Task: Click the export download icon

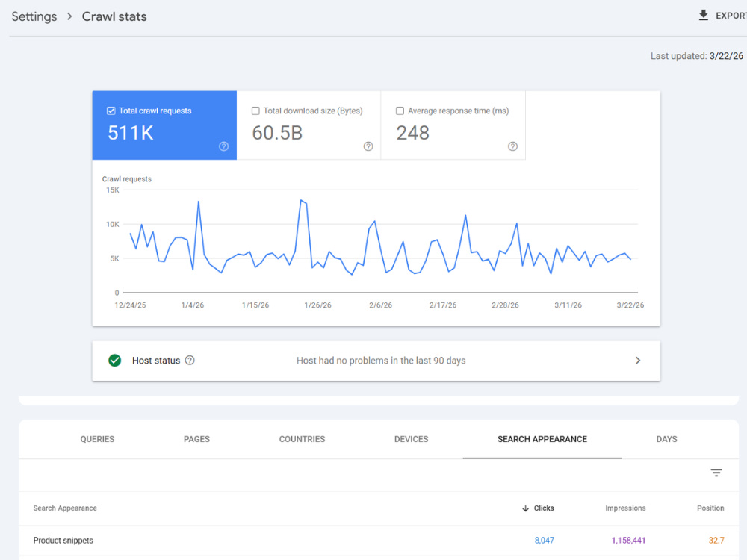Action: (x=703, y=15)
